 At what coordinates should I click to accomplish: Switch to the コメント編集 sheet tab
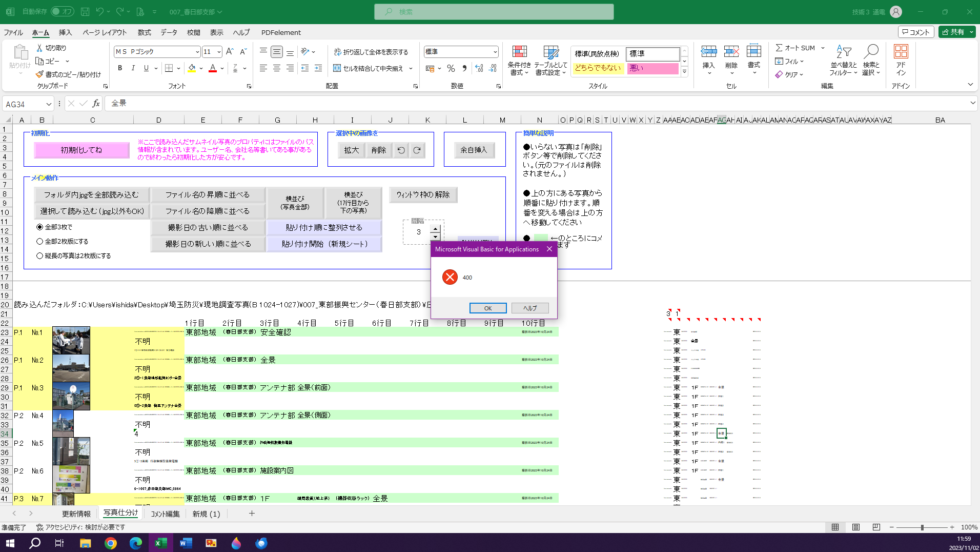[x=165, y=514]
